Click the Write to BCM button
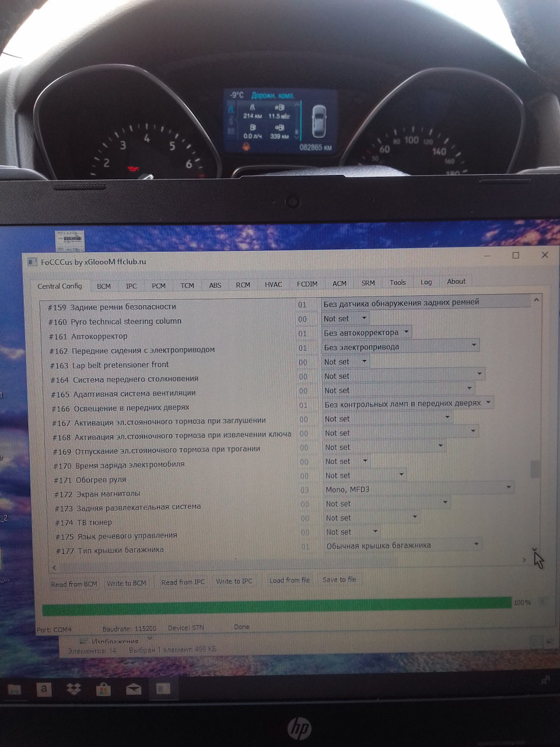This screenshot has width=560, height=747. (127, 583)
